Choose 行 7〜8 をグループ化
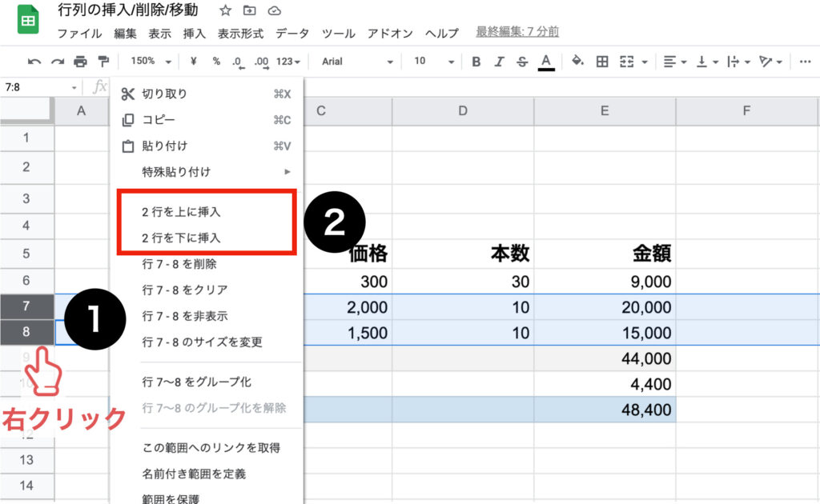The height and width of the screenshot is (504, 820). pyautogui.click(x=207, y=382)
